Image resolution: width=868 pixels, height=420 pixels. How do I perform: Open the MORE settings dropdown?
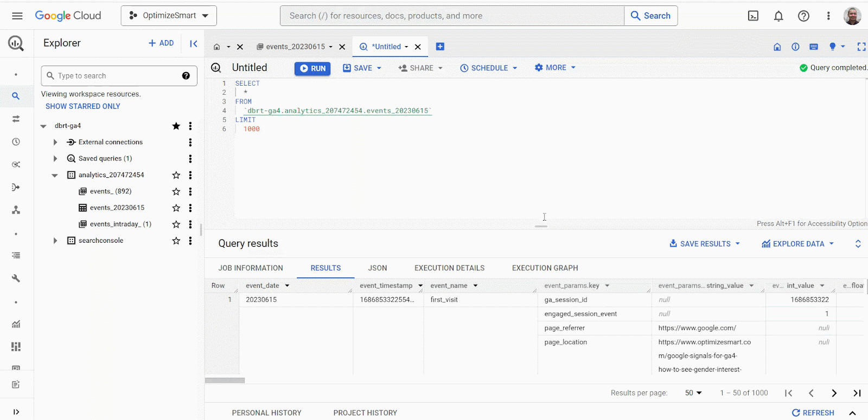555,68
